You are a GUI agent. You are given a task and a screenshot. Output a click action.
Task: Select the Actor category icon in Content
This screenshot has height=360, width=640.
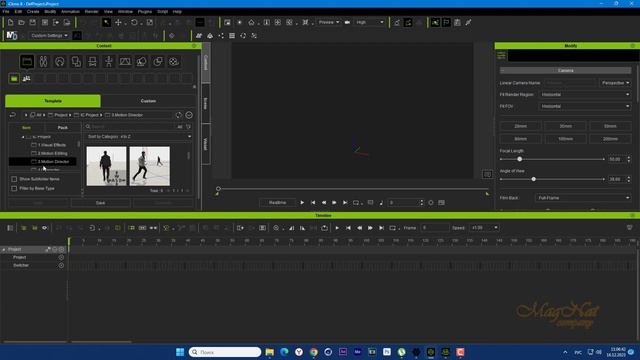click(x=43, y=62)
